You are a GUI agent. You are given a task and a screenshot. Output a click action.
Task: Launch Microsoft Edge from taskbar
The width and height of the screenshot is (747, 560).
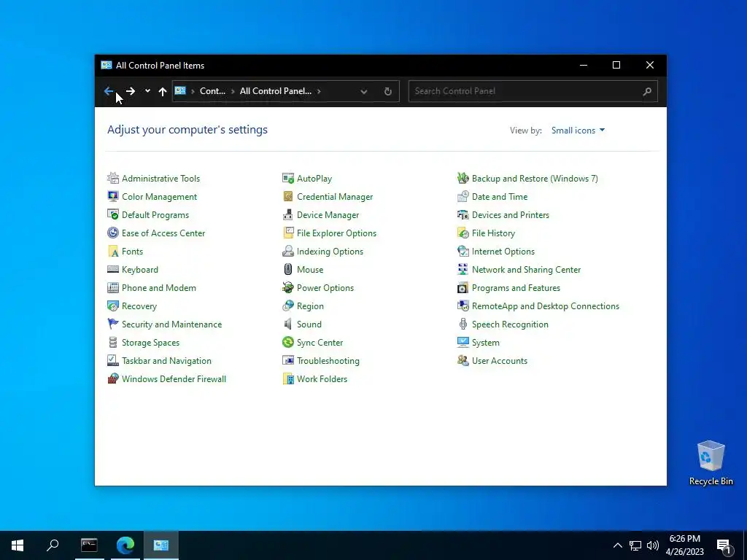point(125,545)
